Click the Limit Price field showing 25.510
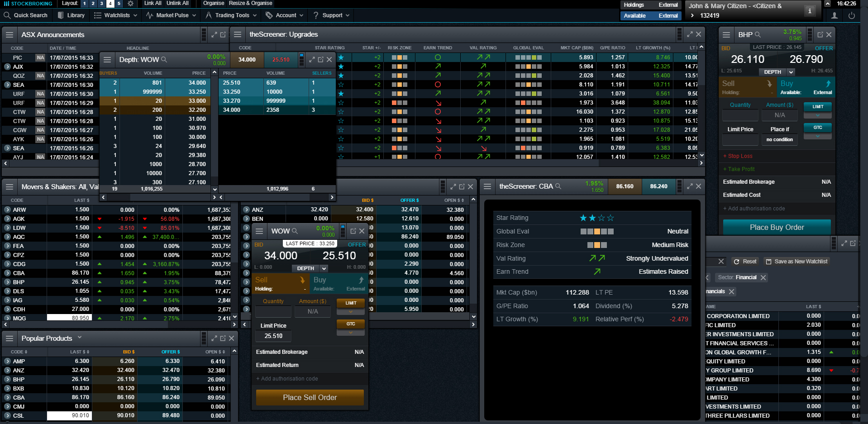This screenshot has width=868, height=424. click(273, 336)
